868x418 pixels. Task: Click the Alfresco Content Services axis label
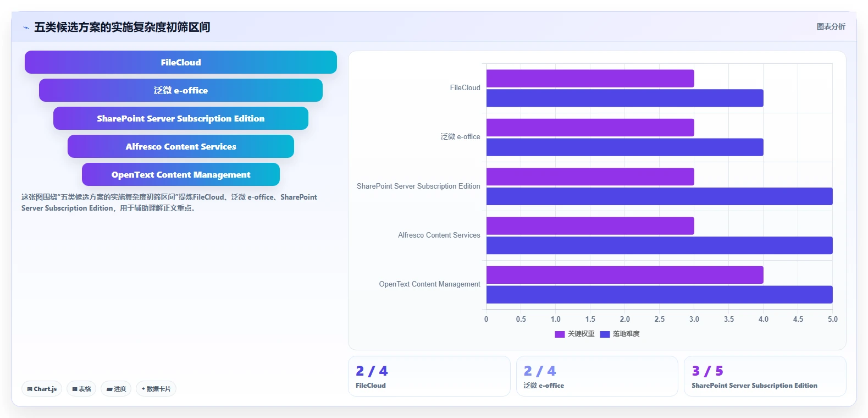pos(439,235)
